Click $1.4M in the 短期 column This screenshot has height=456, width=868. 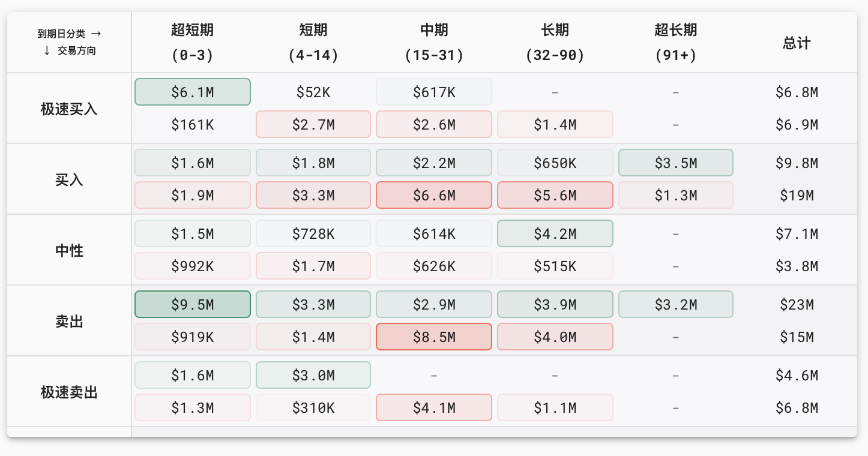pyautogui.click(x=313, y=337)
